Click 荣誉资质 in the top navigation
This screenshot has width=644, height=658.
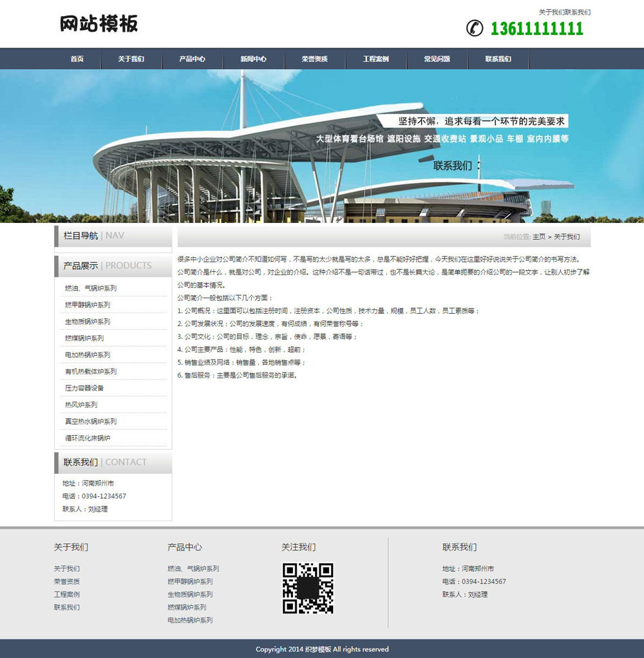point(315,59)
